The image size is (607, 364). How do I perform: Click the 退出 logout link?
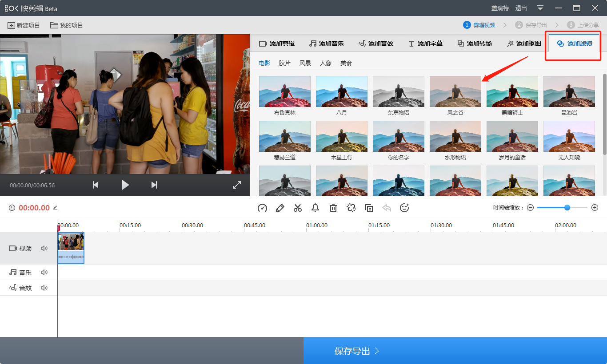tap(521, 8)
